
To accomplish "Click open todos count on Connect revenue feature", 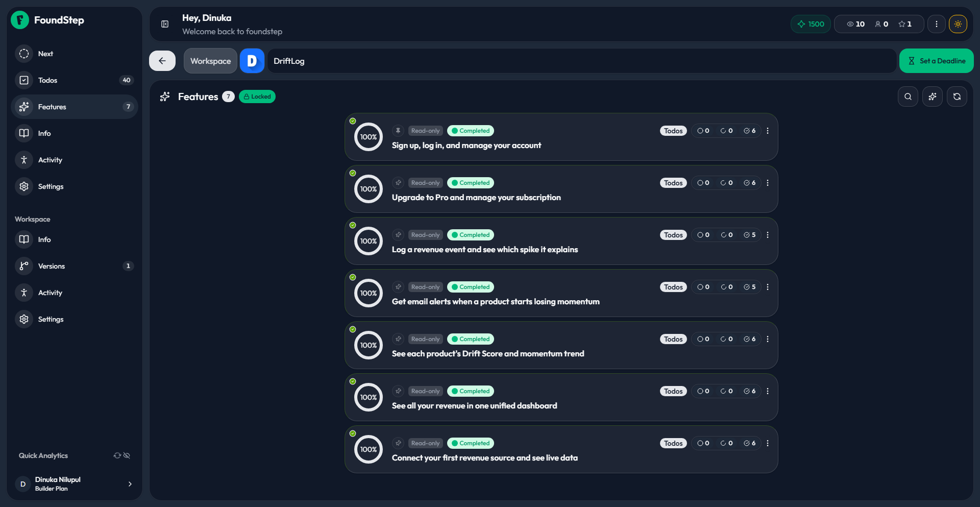I will 703,443.
